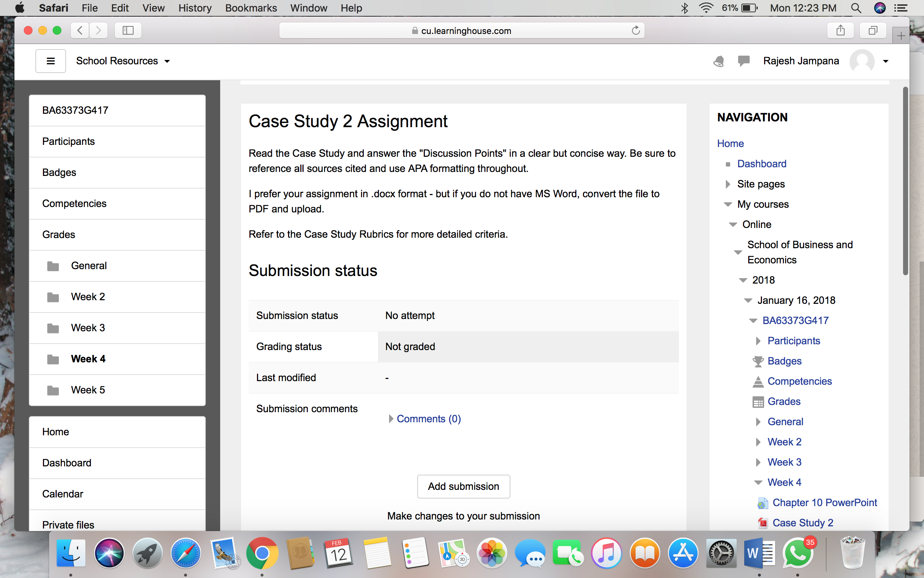Toggle the Safari sidebar button
This screenshot has width=924, height=578.
pyautogui.click(x=128, y=30)
